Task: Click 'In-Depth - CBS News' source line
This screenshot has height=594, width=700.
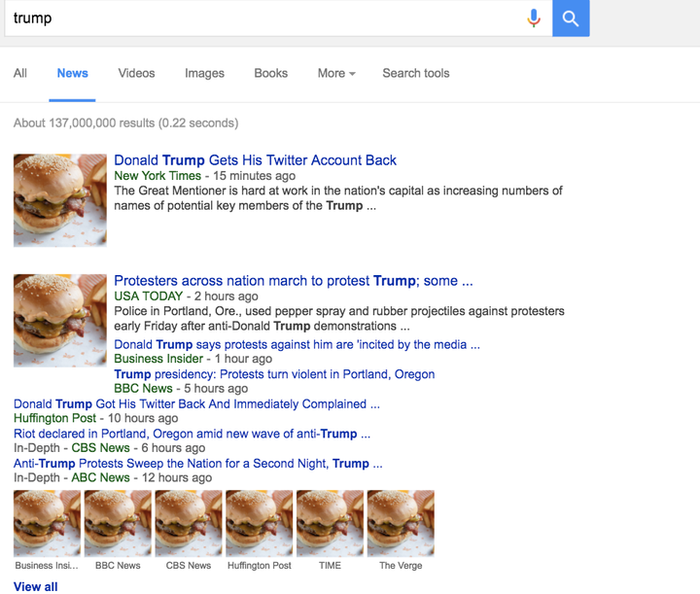Action: tap(109, 447)
